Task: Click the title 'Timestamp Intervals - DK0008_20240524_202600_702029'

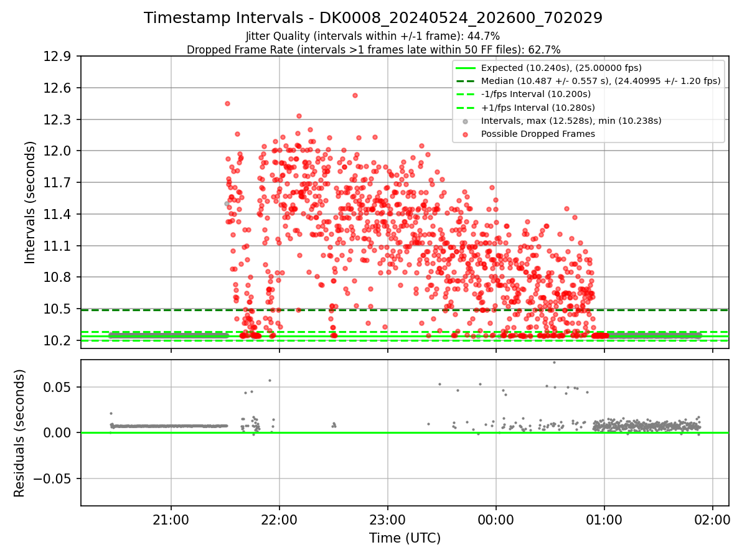Action: (373, 18)
